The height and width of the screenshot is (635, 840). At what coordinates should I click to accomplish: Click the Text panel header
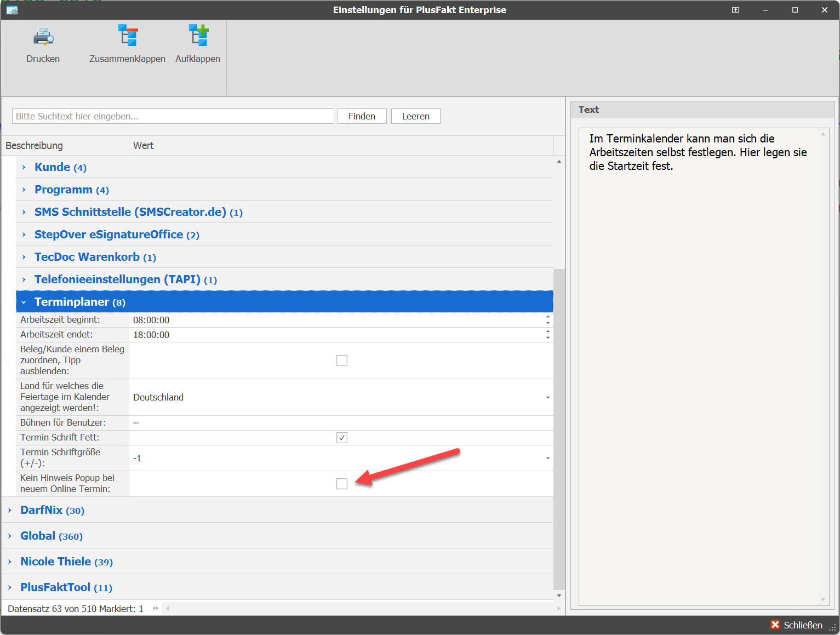(x=702, y=110)
